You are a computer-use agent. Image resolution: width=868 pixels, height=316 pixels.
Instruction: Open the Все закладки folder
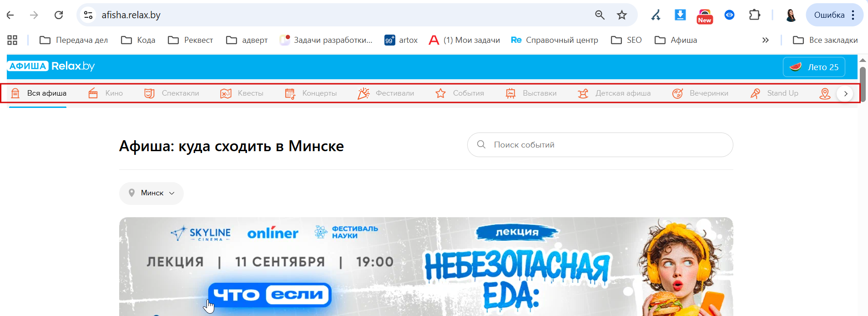pos(825,40)
